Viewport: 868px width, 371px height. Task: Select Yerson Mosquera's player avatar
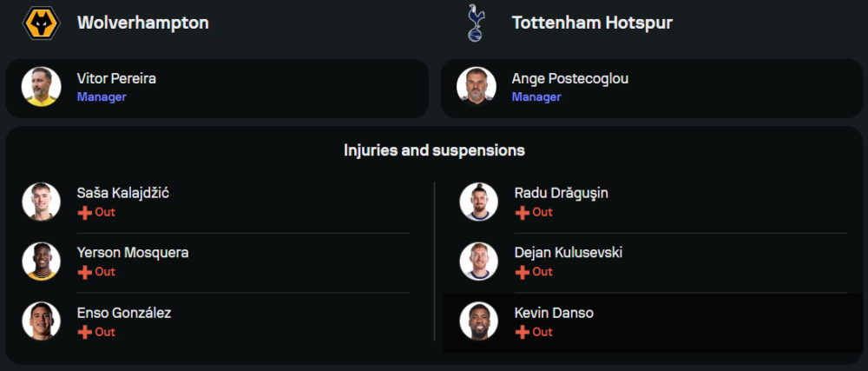click(x=41, y=262)
